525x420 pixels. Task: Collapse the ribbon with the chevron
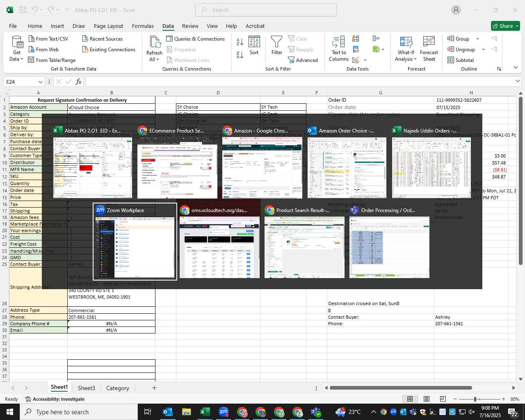click(x=516, y=67)
